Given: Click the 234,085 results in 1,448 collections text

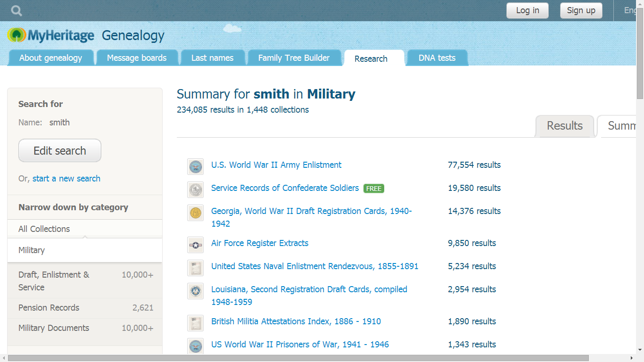Looking at the screenshot, I should (x=243, y=110).
